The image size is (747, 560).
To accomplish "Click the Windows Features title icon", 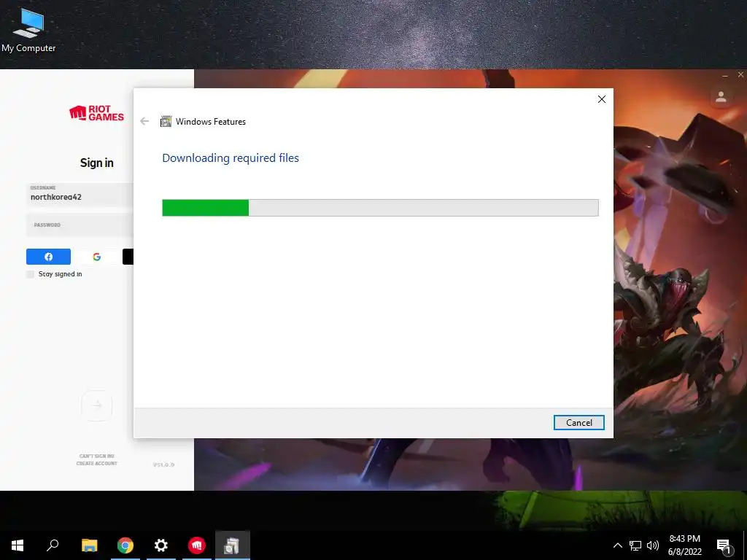I will tap(166, 122).
